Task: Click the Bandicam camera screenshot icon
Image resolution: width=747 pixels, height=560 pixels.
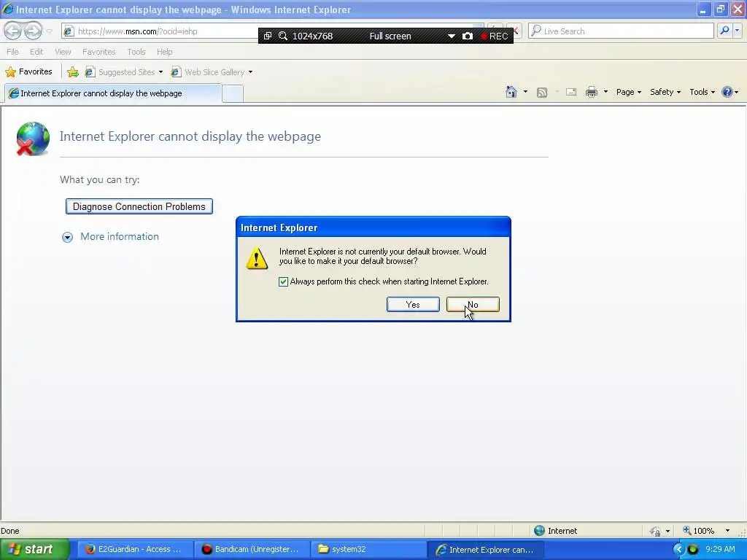Action: (468, 36)
